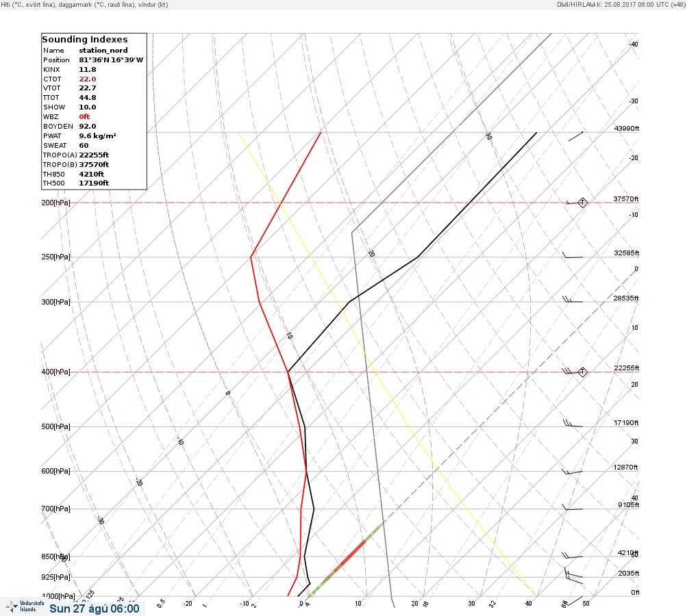Click the red WBZ value 0ft

click(x=84, y=116)
